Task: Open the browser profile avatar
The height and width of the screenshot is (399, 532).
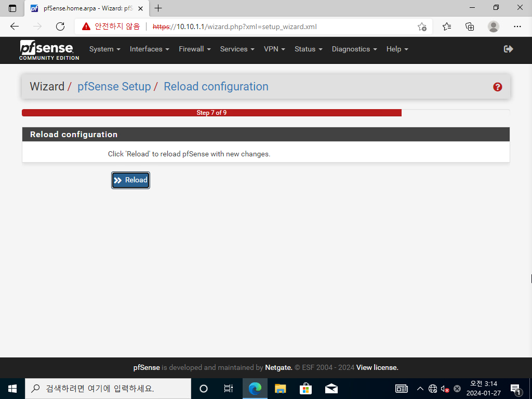Action: pyautogui.click(x=494, y=26)
